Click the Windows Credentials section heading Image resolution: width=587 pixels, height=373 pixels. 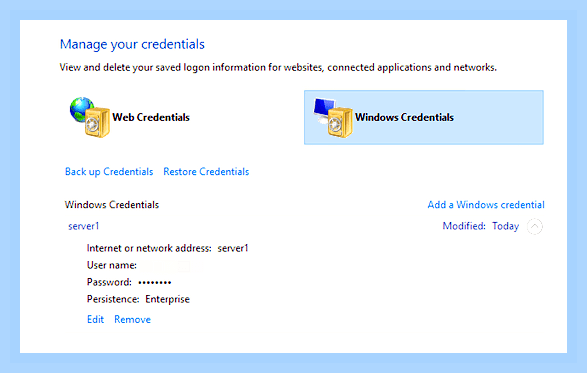click(x=112, y=205)
